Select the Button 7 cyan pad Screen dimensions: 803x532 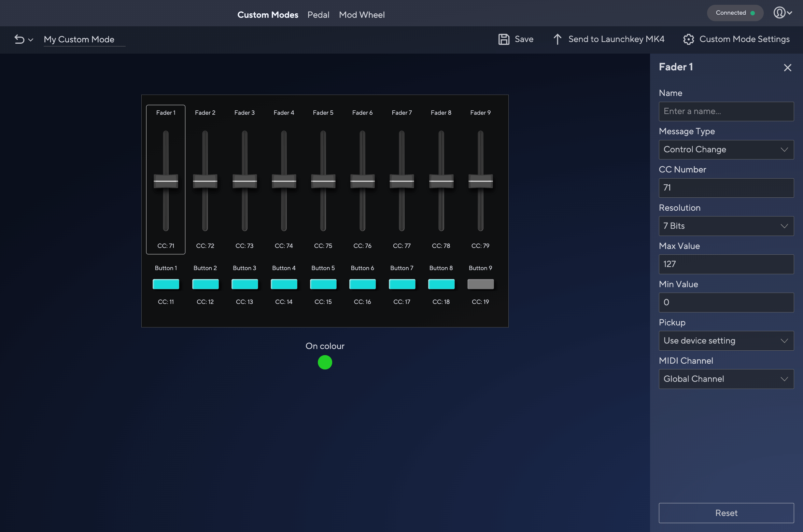click(402, 284)
